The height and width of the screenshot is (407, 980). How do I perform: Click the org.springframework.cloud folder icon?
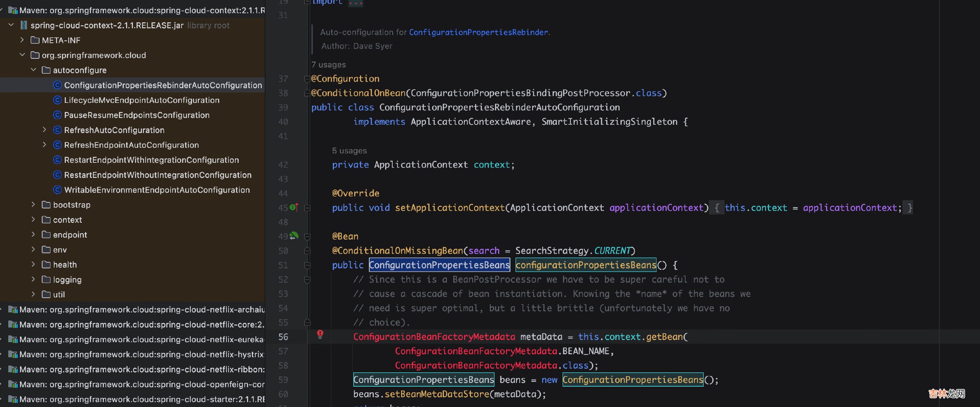coord(35,55)
